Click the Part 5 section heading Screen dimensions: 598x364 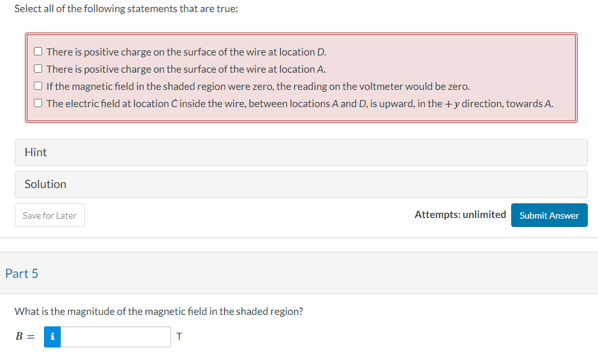tap(22, 273)
